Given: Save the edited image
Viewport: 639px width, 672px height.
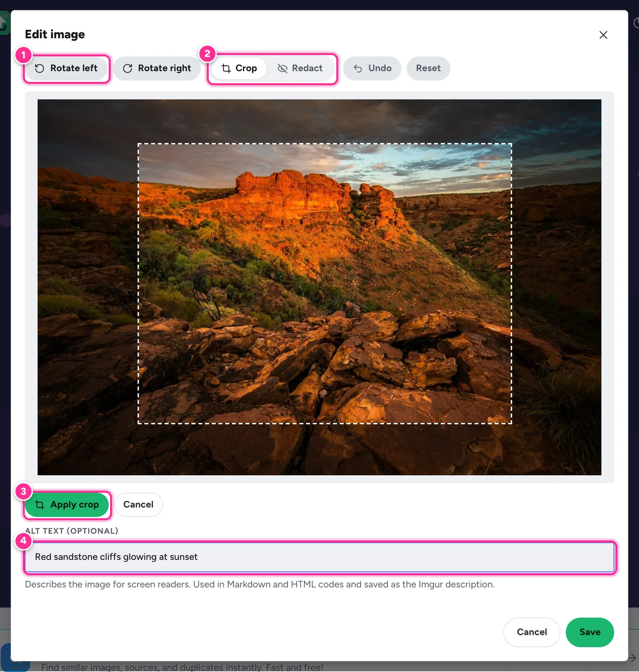Looking at the screenshot, I should coord(590,632).
